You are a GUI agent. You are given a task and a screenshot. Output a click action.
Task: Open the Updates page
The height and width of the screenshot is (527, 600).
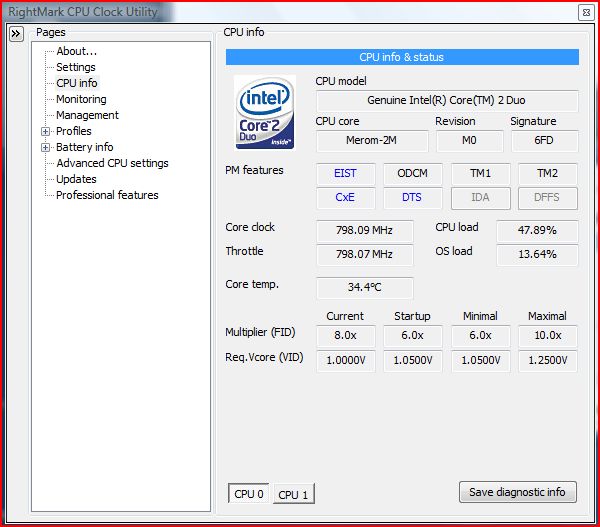pyautogui.click(x=76, y=179)
